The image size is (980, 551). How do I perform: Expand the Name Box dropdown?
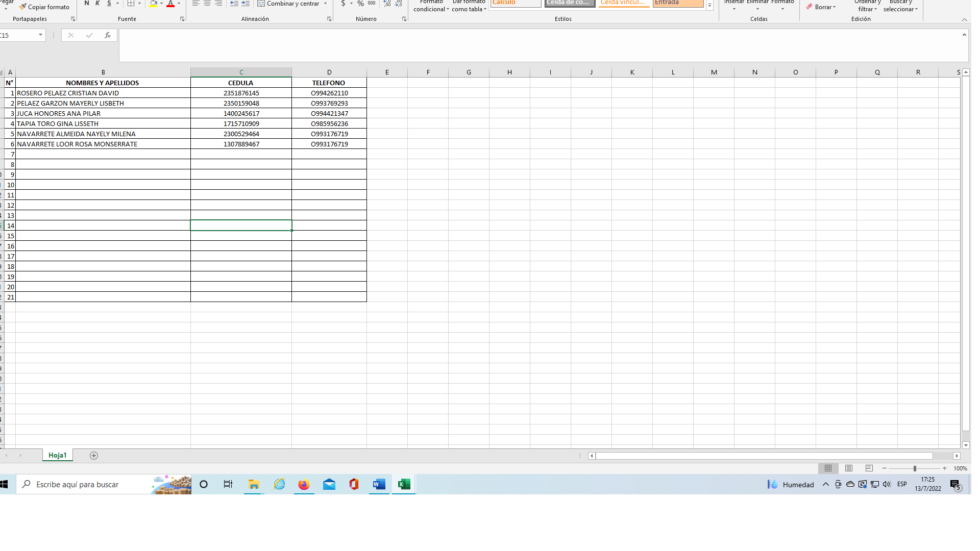40,35
